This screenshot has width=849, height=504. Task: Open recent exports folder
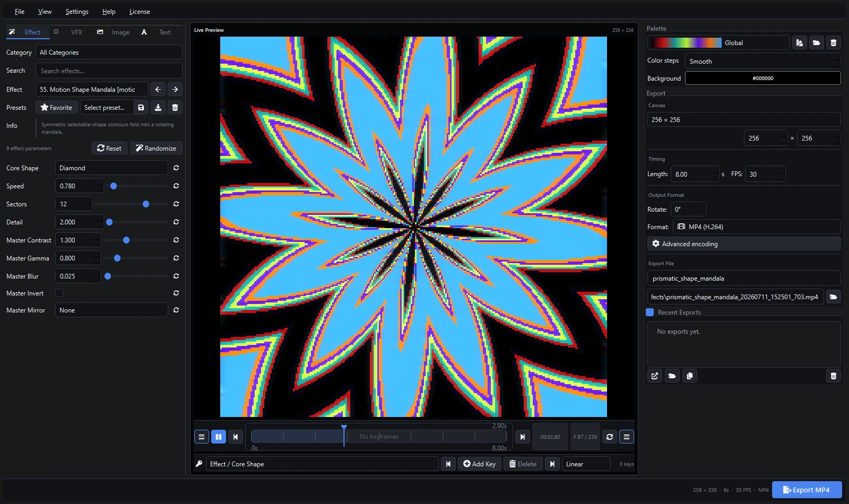[672, 376]
